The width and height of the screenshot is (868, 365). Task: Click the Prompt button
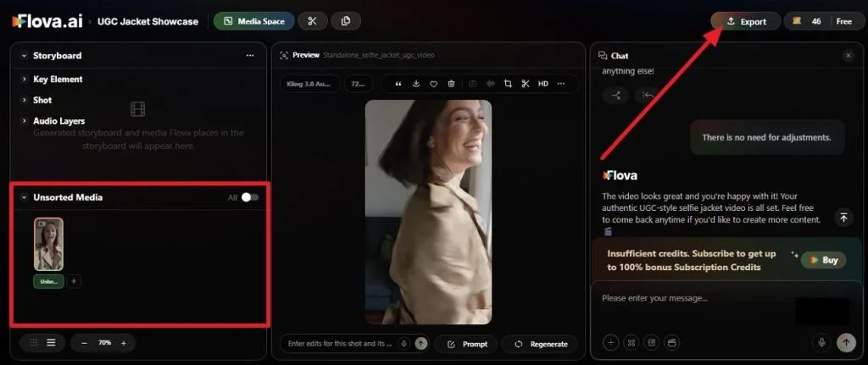tap(466, 344)
